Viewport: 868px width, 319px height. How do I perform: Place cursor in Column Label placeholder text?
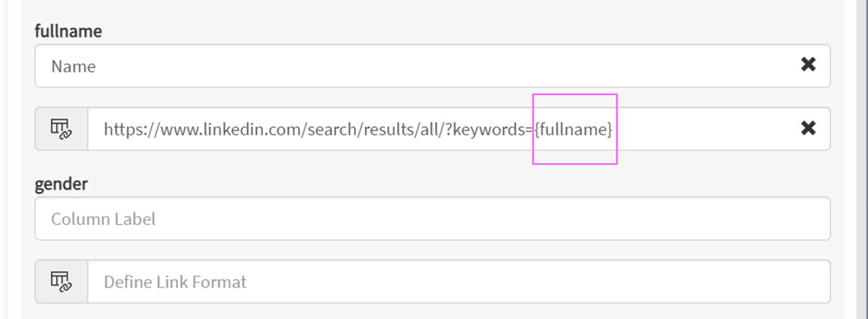(104, 219)
